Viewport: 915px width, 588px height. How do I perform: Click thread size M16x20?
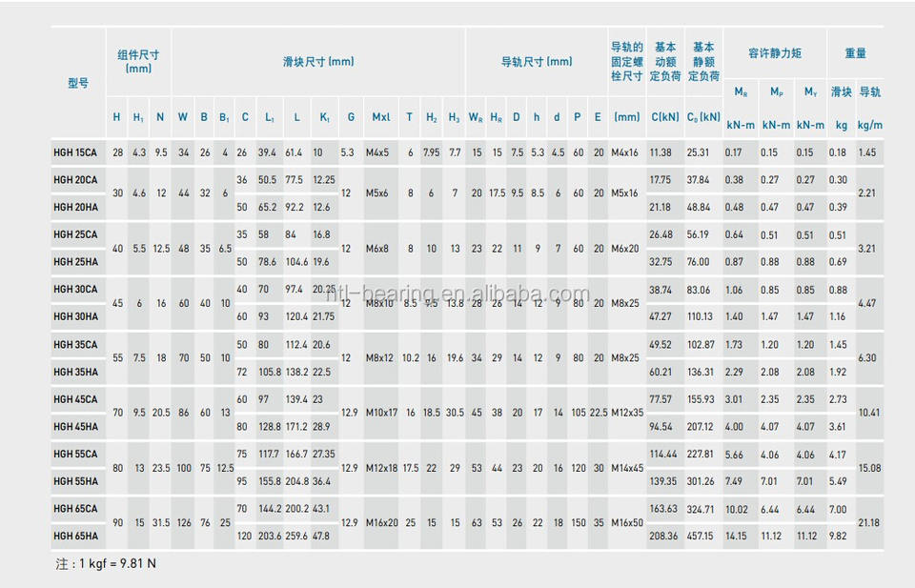[381, 523]
